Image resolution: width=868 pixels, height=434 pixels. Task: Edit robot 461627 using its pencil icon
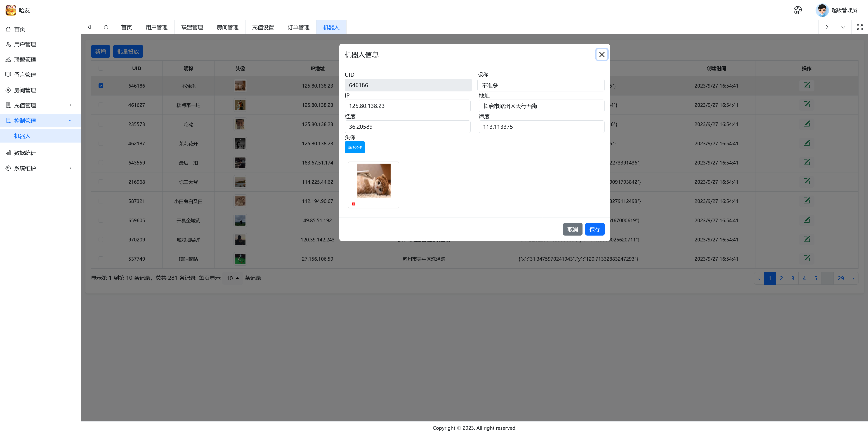(807, 104)
